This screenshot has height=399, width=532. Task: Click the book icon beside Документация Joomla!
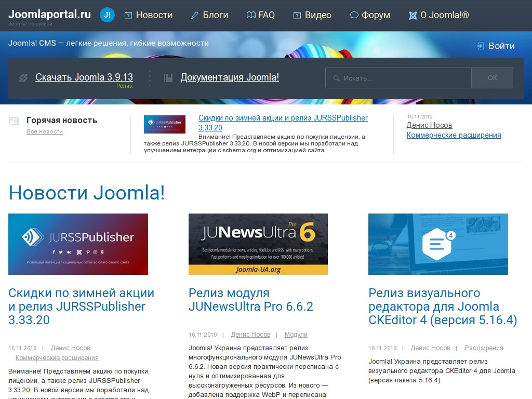click(x=168, y=78)
